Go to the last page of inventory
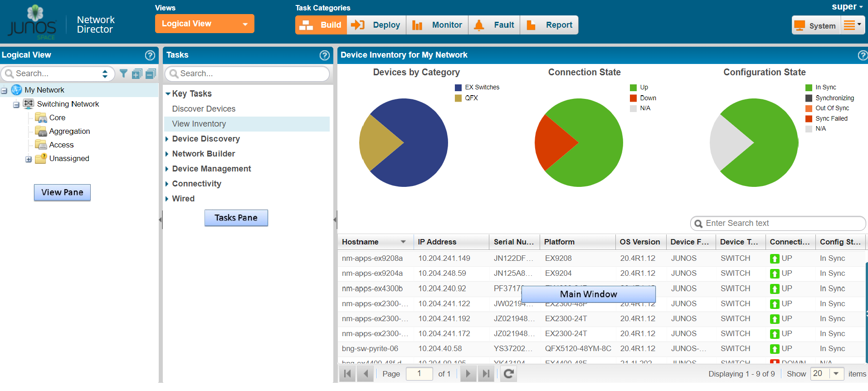 pos(486,374)
